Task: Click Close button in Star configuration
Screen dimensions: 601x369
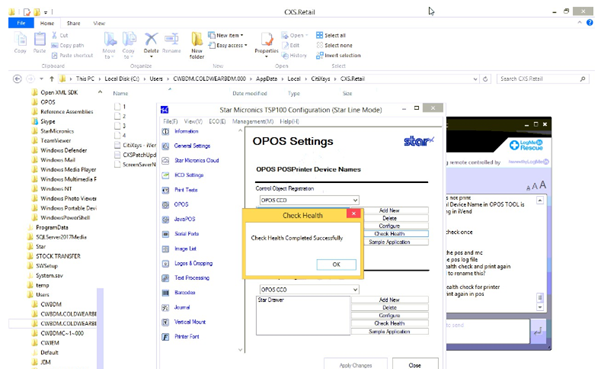Action: (415, 365)
